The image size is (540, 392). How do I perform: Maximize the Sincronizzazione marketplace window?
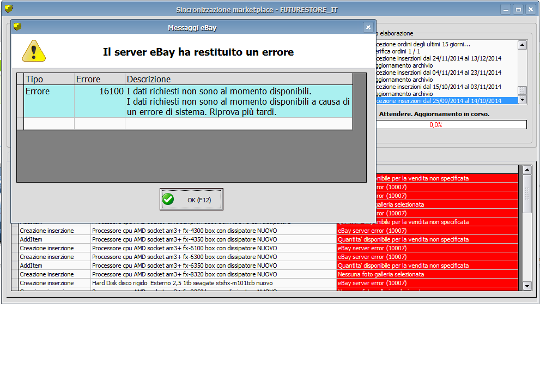pos(518,10)
